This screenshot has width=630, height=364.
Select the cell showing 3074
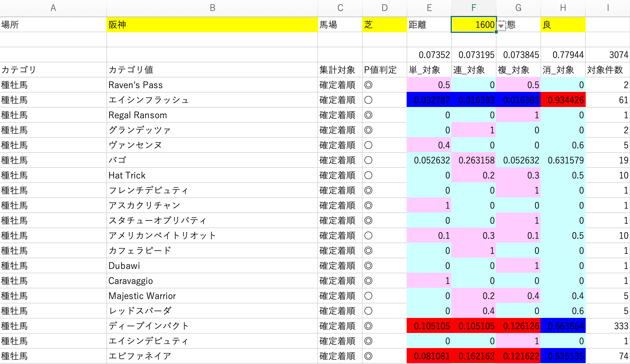(607, 55)
